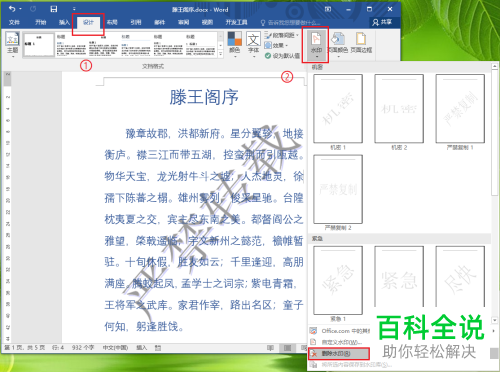
Task: Click the 共享 (Share) button
Action: [x=382, y=22]
